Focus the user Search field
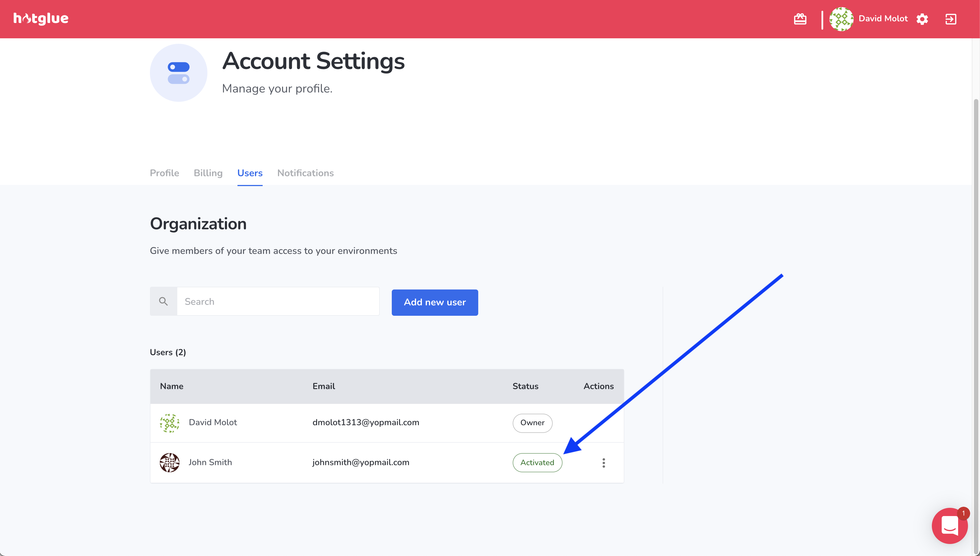 point(278,301)
